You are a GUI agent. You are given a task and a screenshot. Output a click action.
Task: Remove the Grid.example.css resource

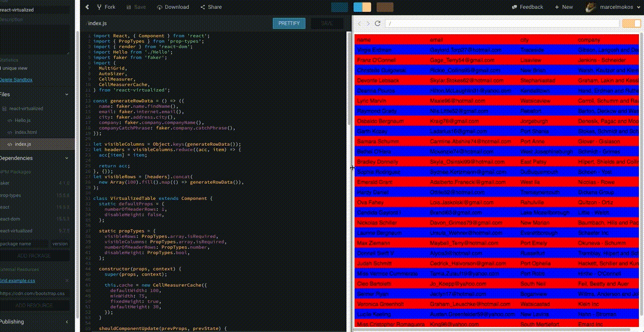67,281
